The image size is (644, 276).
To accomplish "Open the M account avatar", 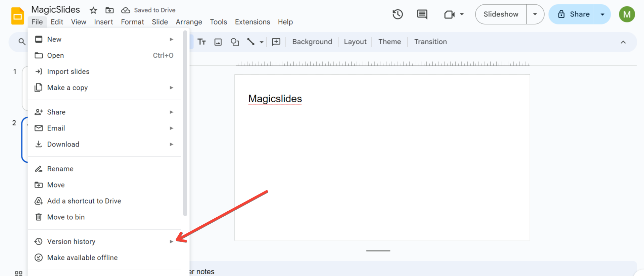I will point(627,14).
